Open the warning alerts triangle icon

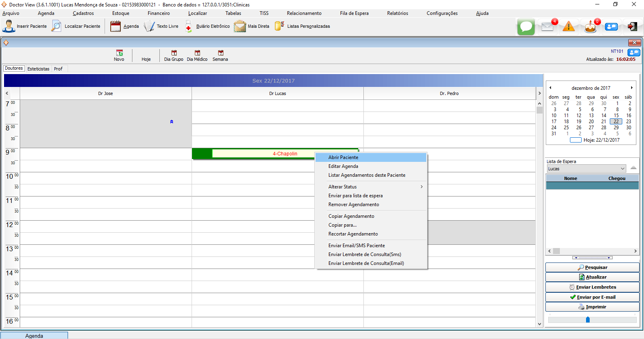[x=568, y=27]
